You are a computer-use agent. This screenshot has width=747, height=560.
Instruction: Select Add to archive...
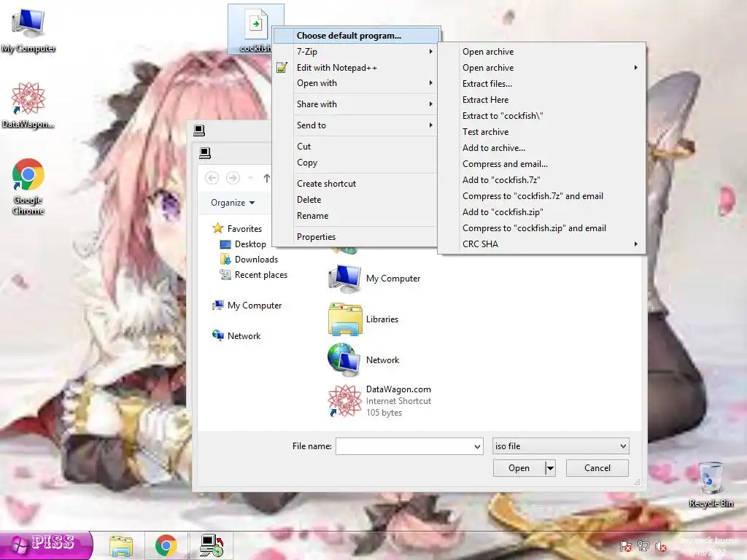tap(542, 147)
